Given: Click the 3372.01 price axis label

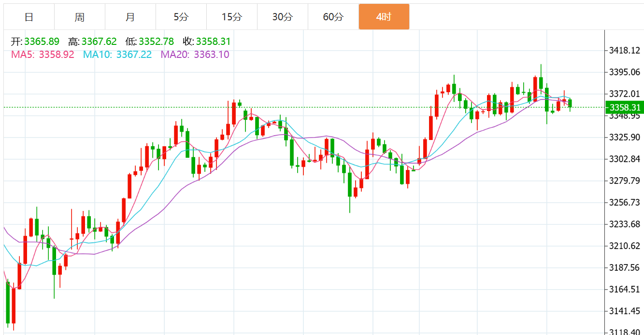Looking at the screenshot, I should coord(625,94).
